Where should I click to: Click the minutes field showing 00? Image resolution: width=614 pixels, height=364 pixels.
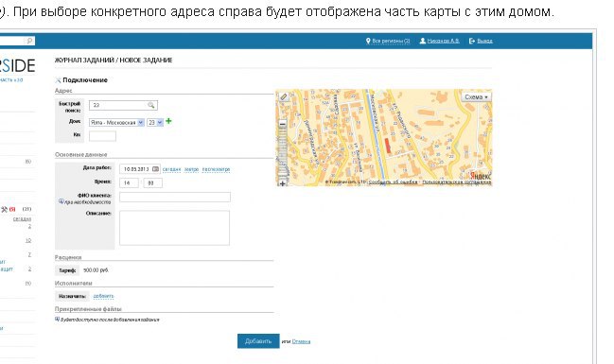[152, 182]
